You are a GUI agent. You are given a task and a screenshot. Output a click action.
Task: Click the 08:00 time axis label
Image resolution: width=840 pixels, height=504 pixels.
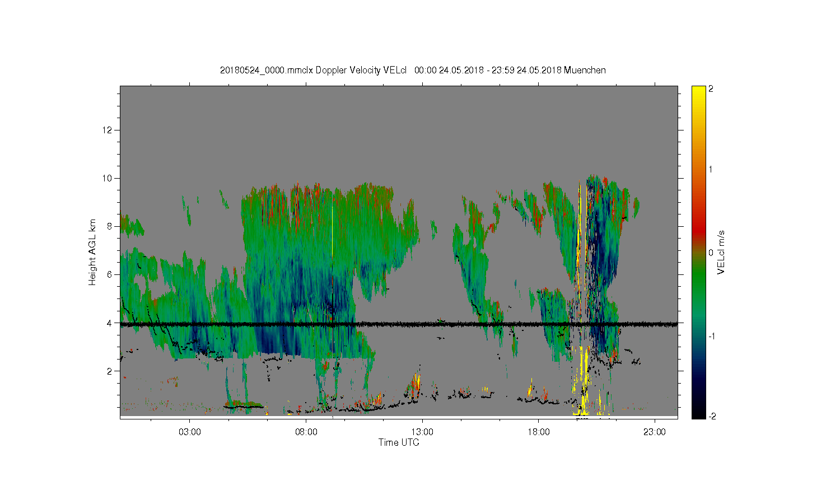coord(306,432)
